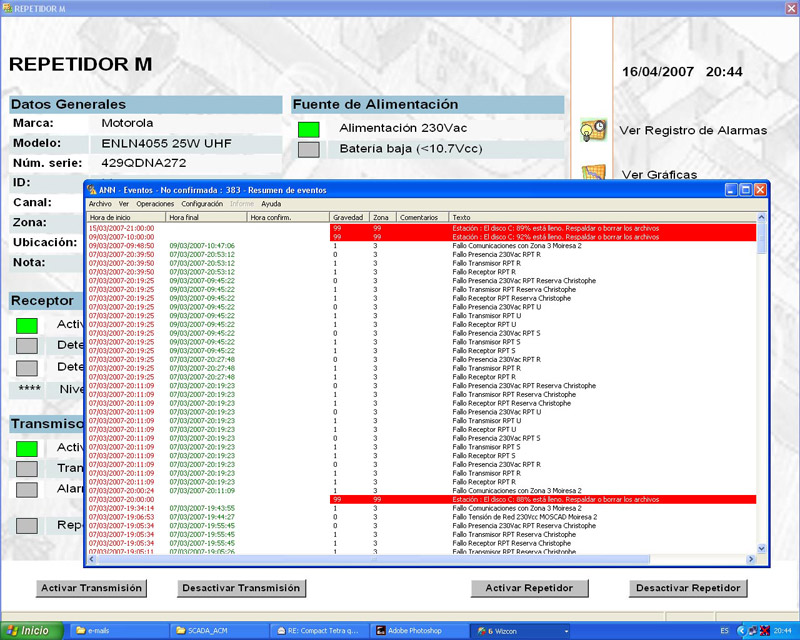Click the events list scroll down arrow
800x640 pixels.
(762, 548)
